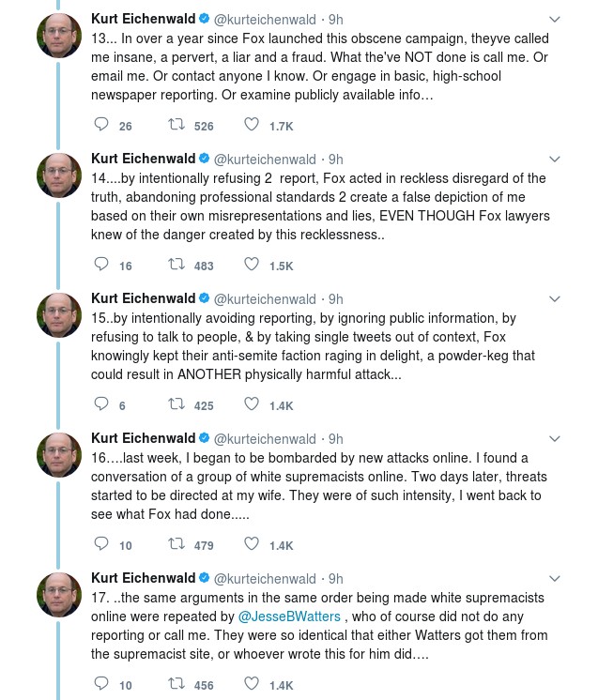Viewport: 598px width, 700px height.
Task: Retweet tweet 14 with 483 retweets
Action: pyautogui.click(x=176, y=266)
